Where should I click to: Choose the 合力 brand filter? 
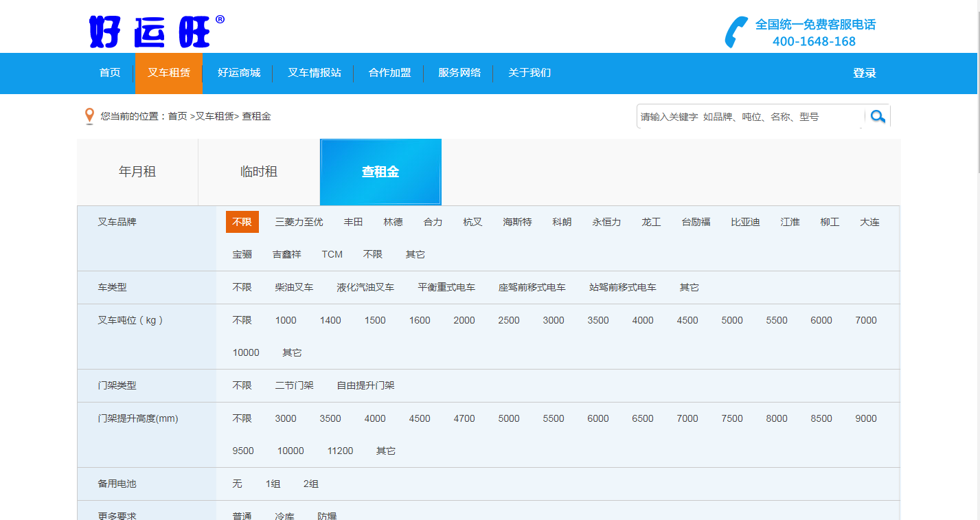pos(433,222)
